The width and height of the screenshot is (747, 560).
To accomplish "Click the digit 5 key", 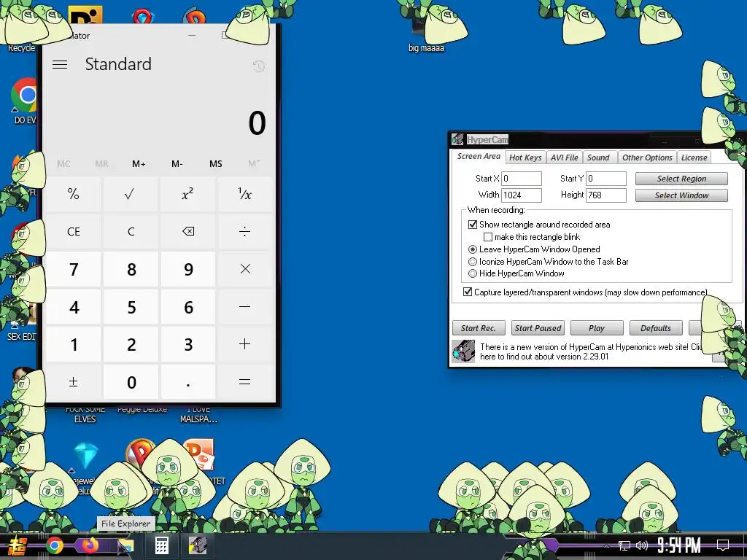I will point(131,307).
